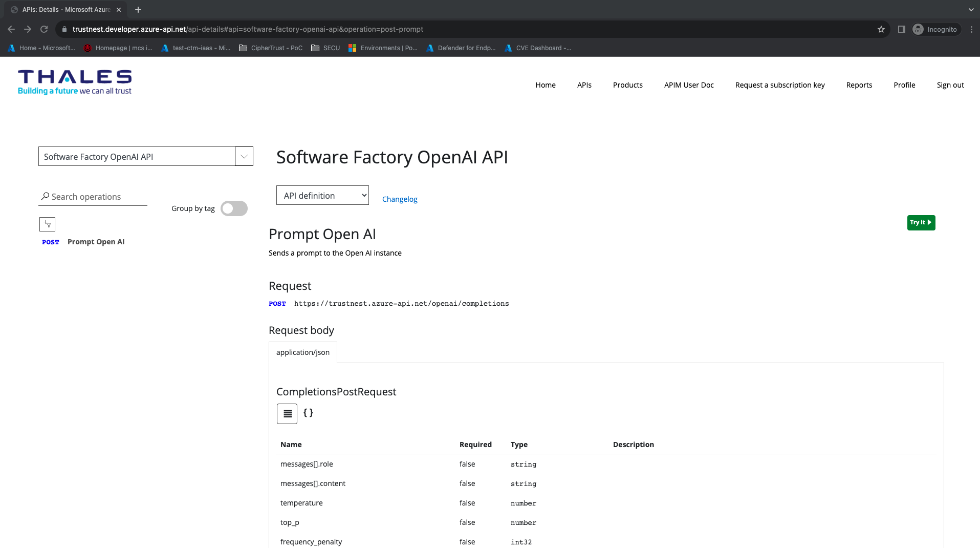Close the APIs: Details tab
Screen dimensions: 980x548
click(x=119, y=10)
